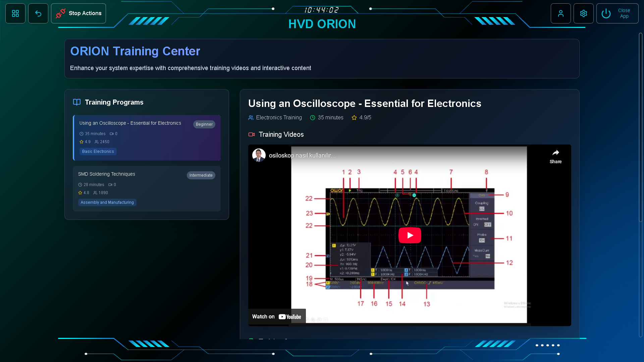Click the people icon next to Electronics Training
The image size is (644, 362).
tap(251, 118)
